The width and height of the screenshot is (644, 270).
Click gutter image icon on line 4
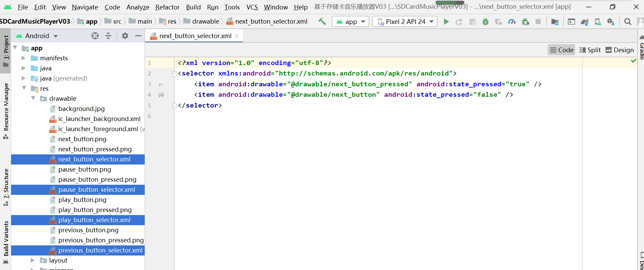161,95
